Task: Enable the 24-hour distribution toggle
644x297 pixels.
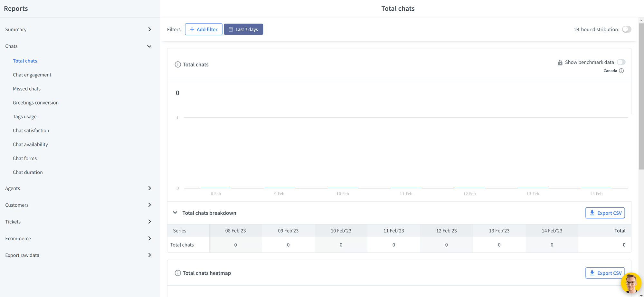Action: 627,29
